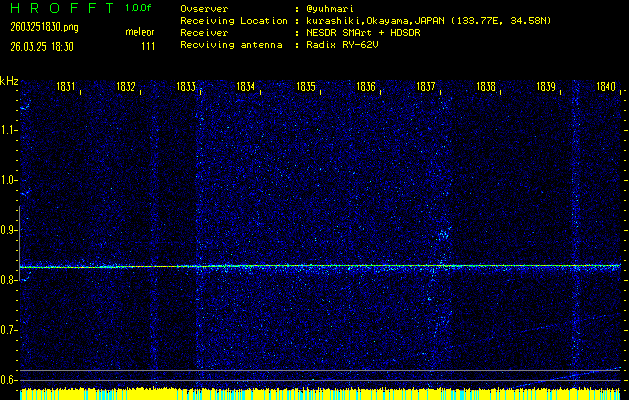Click the receiver value NESDR SMArt + HDSDR
Screen dimensions: 629x400
(363, 33)
